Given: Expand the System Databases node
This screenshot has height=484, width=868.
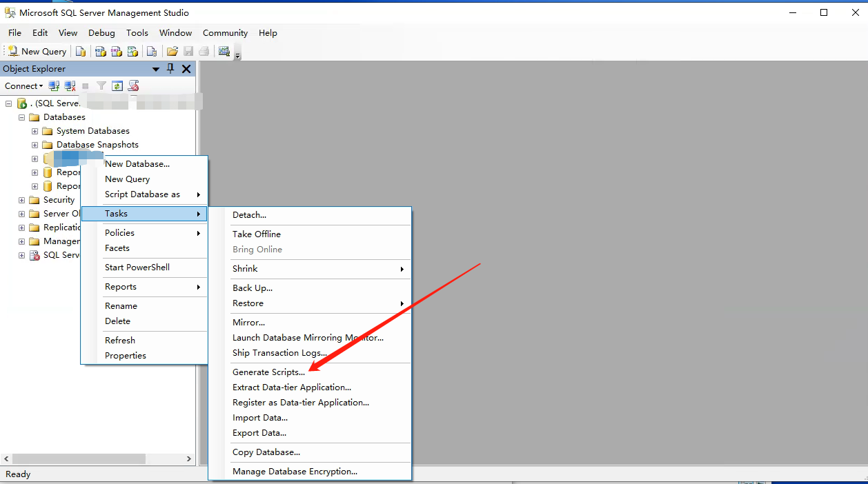Looking at the screenshot, I should [34, 130].
